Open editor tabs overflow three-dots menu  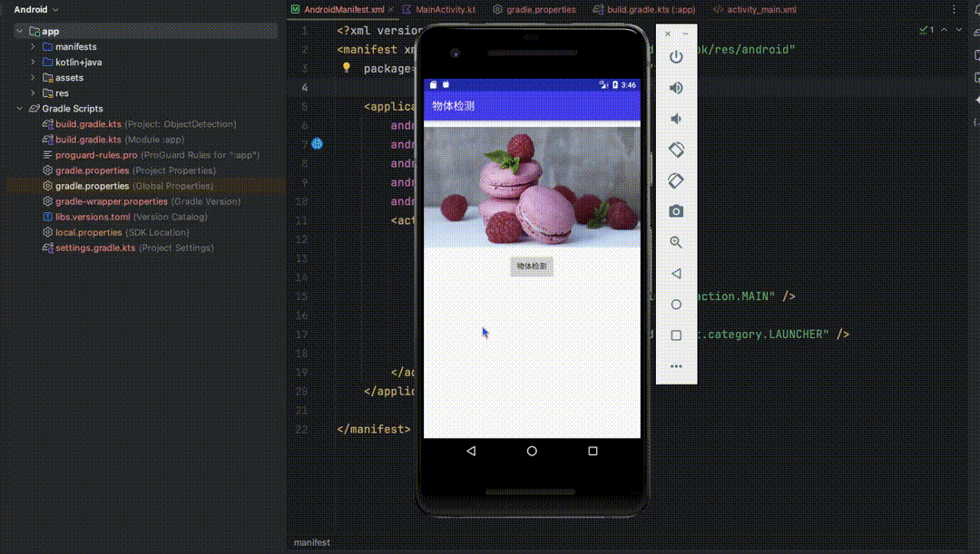click(x=954, y=9)
